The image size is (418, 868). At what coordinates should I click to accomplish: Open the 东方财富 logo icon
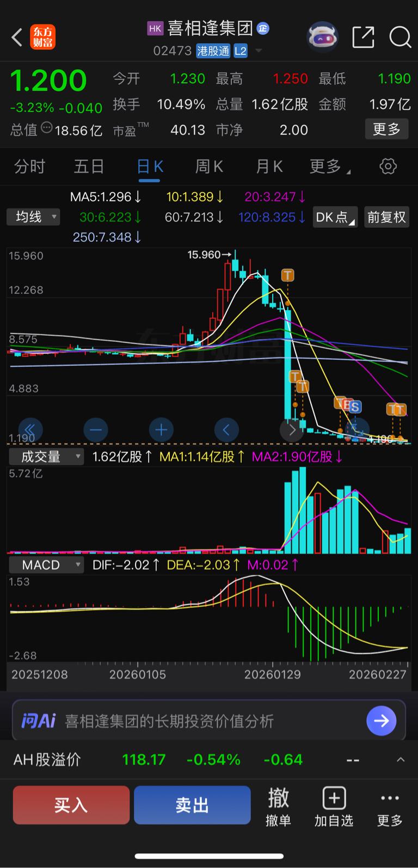[x=42, y=38]
